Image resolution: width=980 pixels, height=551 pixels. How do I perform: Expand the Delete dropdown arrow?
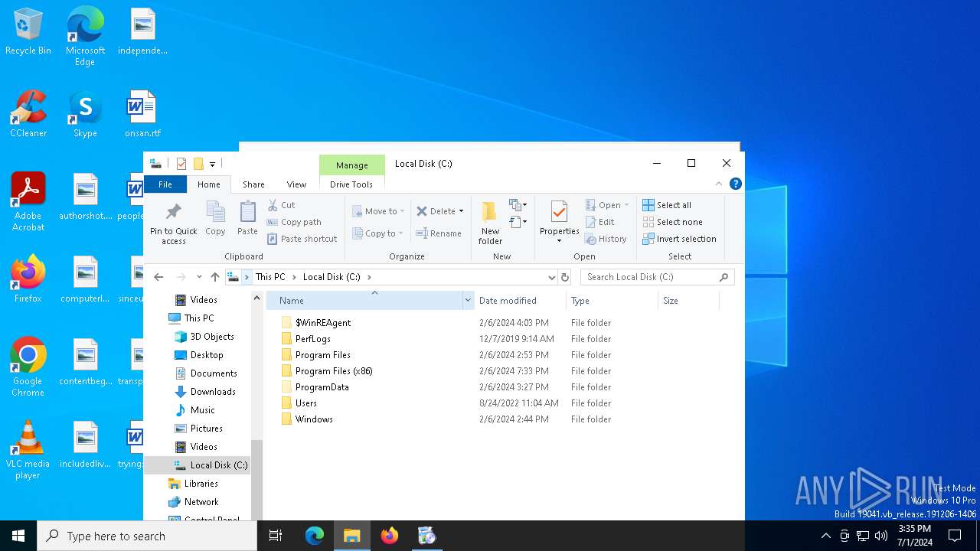(461, 211)
